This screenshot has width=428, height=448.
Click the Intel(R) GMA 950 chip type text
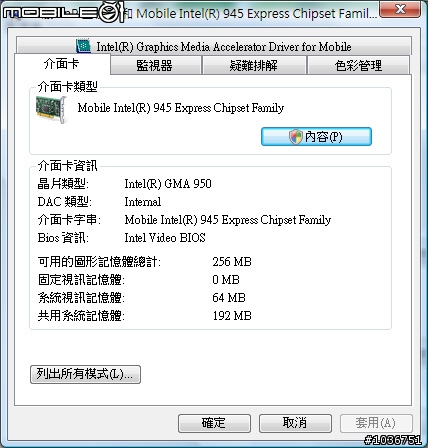click(x=168, y=184)
